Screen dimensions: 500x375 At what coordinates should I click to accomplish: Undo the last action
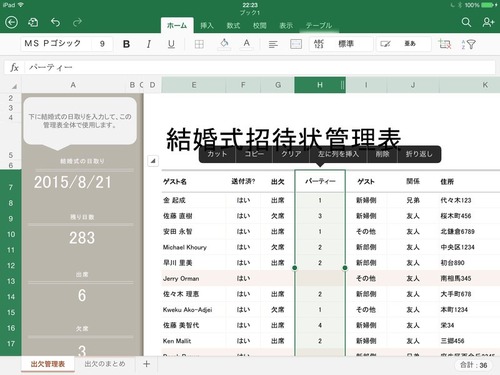click(x=55, y=22)
